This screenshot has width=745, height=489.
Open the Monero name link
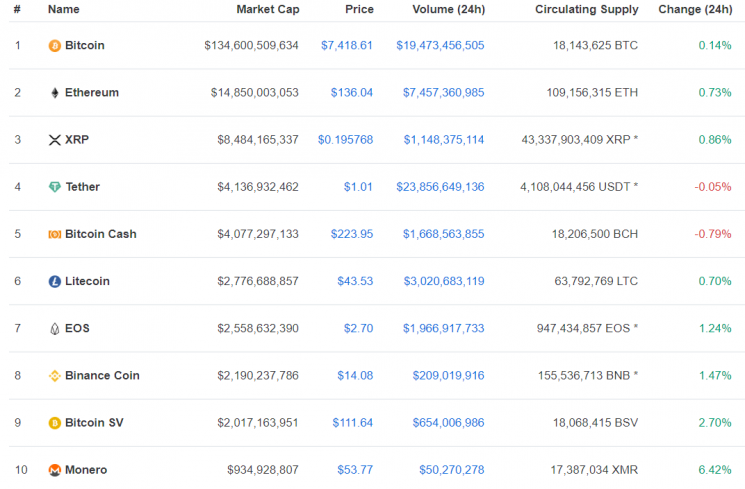click(x=86, y=470)
